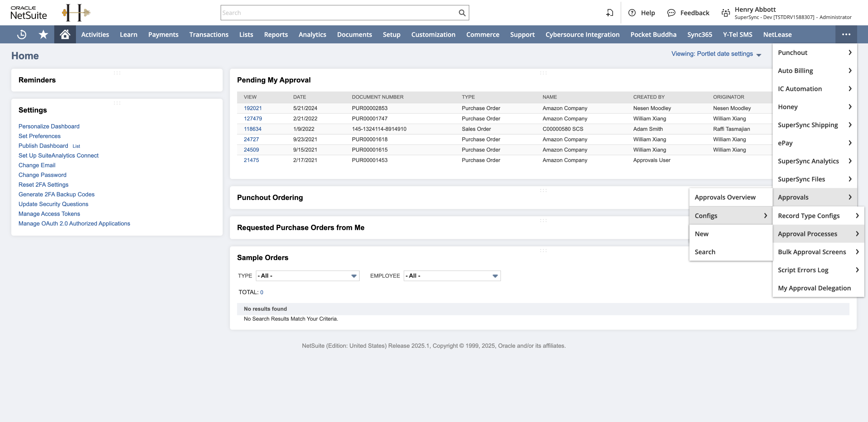Click the change role icon beside Henry Abbott
This screenshot has width=868, height=422.
coord(726,13)
